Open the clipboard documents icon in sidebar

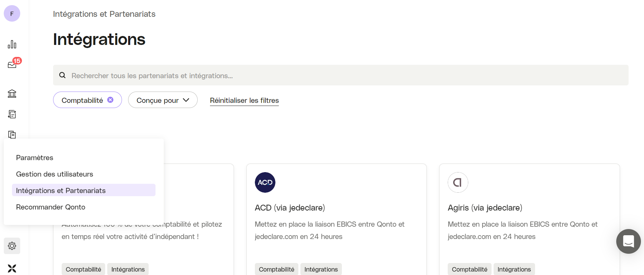tap(12, 134)
